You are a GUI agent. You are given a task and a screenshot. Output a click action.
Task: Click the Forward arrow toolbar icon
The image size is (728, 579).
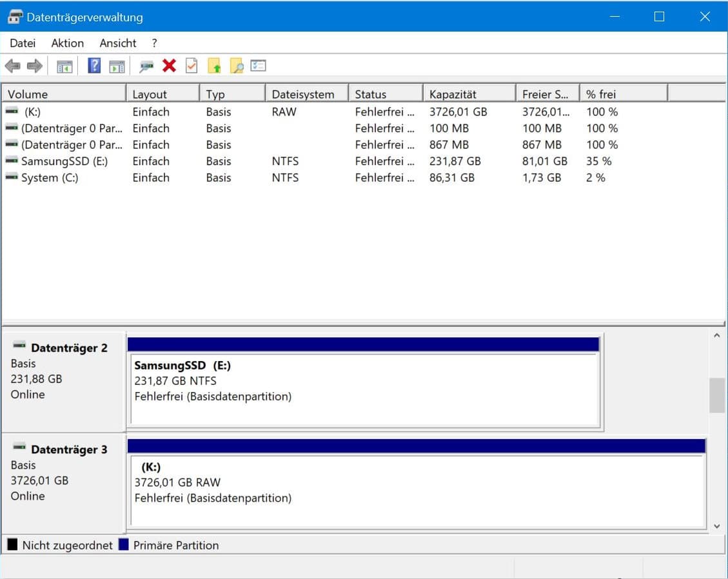coord(35,66)
